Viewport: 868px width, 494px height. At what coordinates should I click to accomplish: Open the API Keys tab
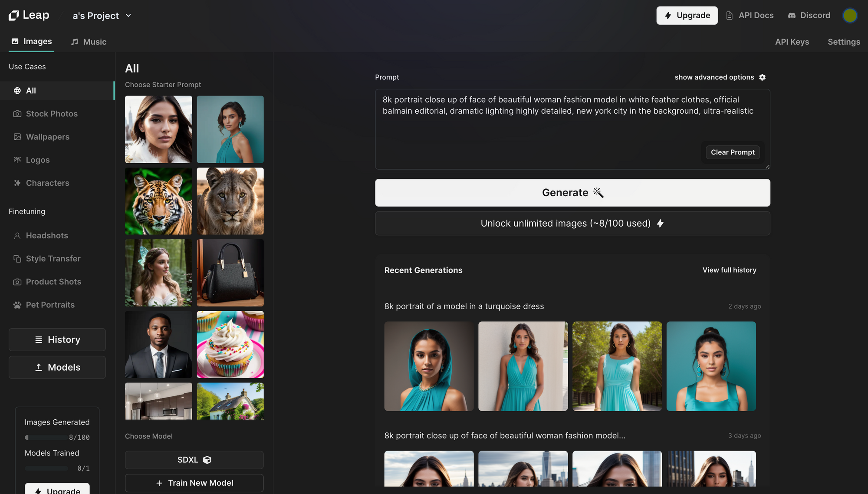(x=792, y=42)
